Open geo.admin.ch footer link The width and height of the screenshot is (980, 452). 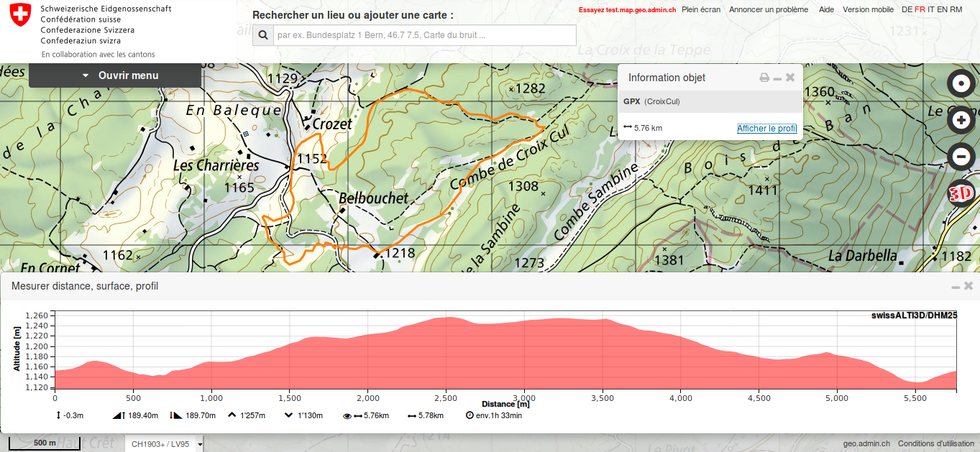pyautogui.click(x=866, y=444)
